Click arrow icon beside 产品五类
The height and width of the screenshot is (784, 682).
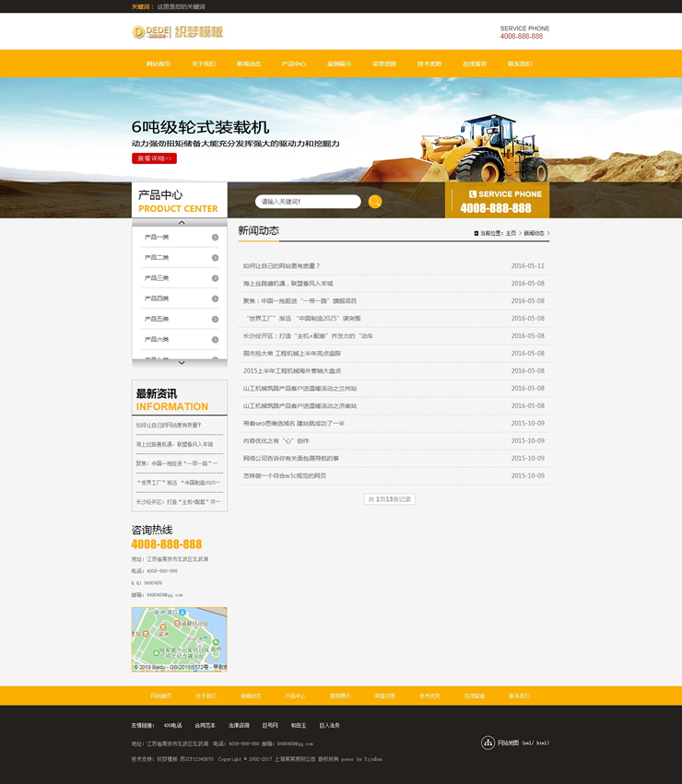pos(215,319)
